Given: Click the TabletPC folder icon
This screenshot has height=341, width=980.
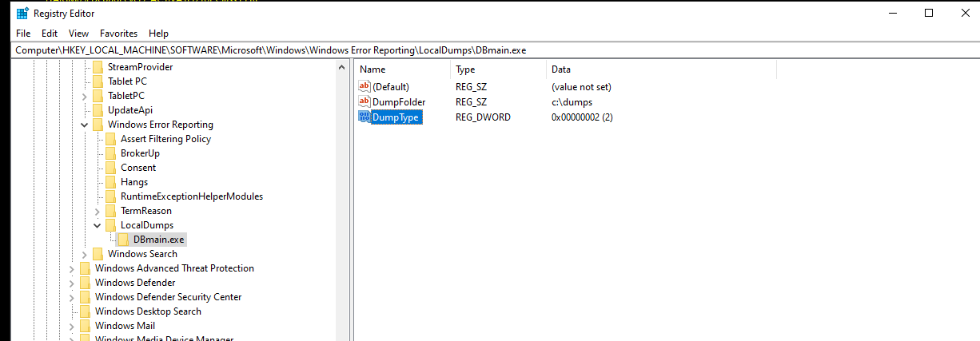Looking at the screenshot, I should click(98, 96).
